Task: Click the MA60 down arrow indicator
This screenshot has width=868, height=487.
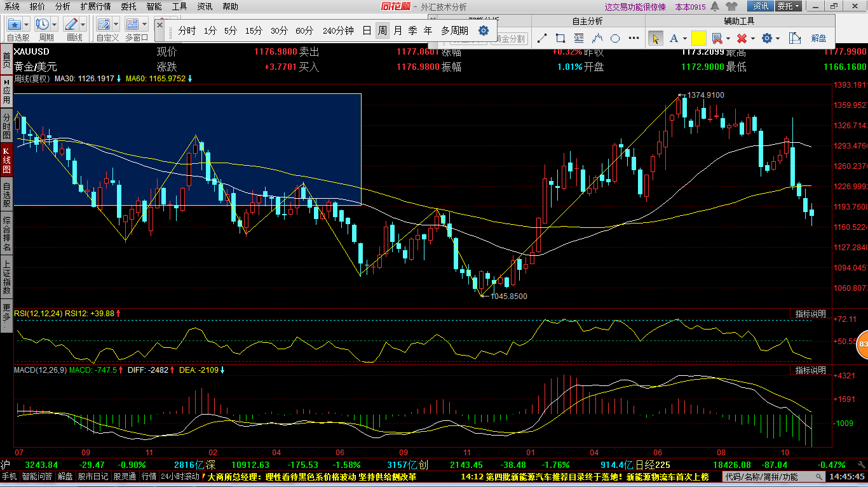Action: pyautogui.click(x=190, y=79)
